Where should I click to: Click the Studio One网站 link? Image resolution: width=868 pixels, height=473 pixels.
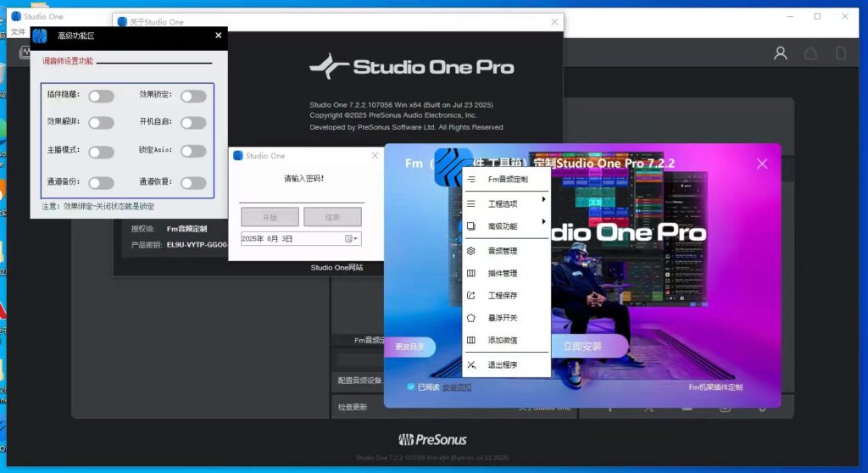[337, 267]
